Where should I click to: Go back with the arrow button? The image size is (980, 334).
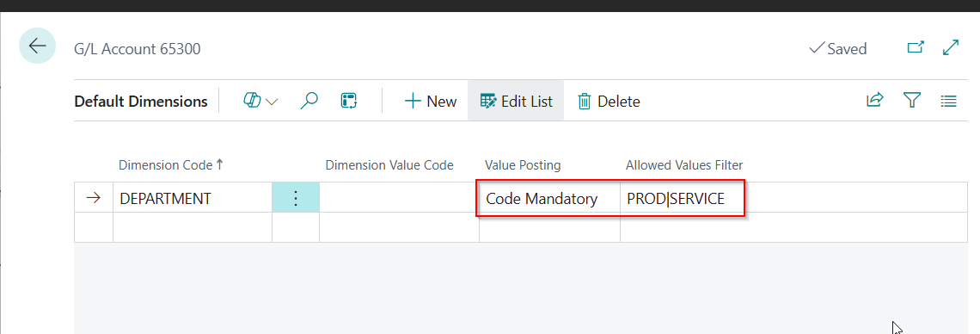click(38, 46)
